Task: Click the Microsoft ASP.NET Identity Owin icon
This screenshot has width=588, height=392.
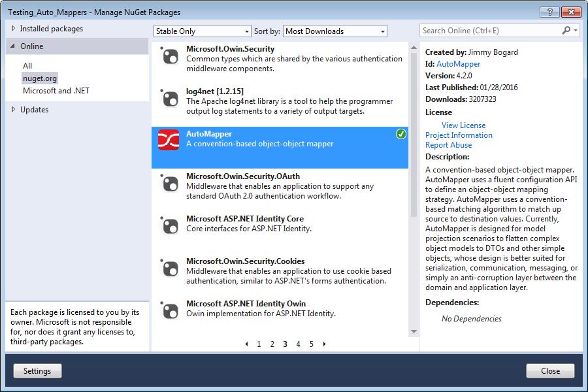Action: tap(169, 310)
